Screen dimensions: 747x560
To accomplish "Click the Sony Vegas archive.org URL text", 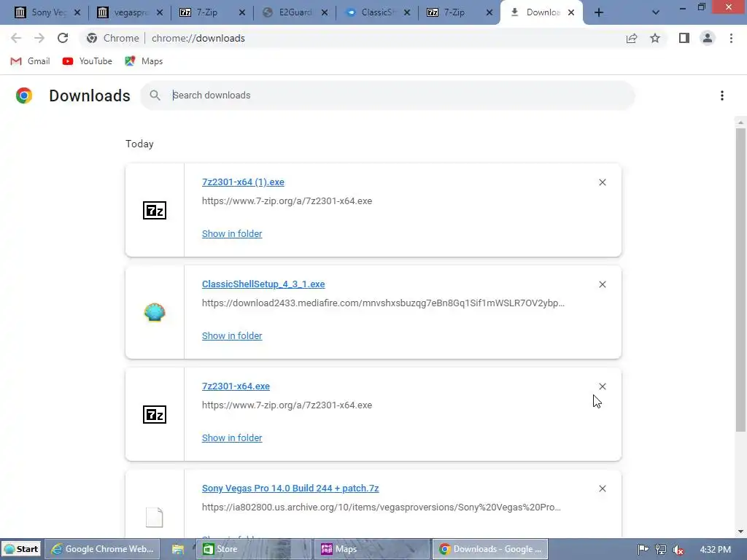I will tap(381, 507).
